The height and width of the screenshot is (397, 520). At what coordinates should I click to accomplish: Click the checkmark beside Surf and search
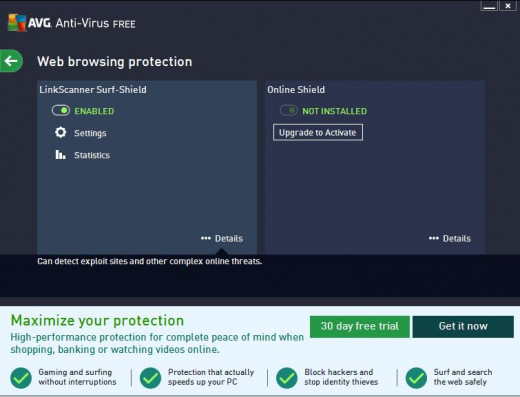(416, 378)
